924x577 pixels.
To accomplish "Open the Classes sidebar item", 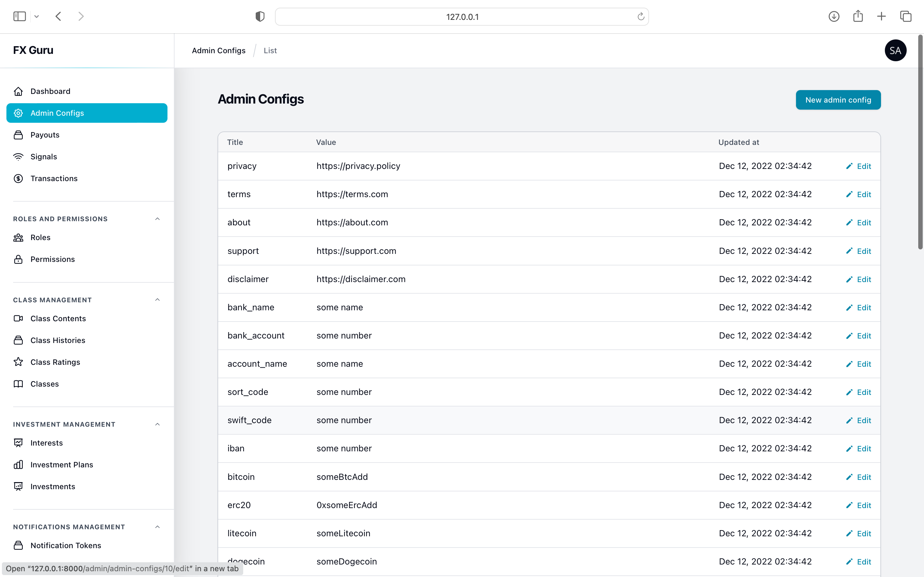I will (45, 383).
